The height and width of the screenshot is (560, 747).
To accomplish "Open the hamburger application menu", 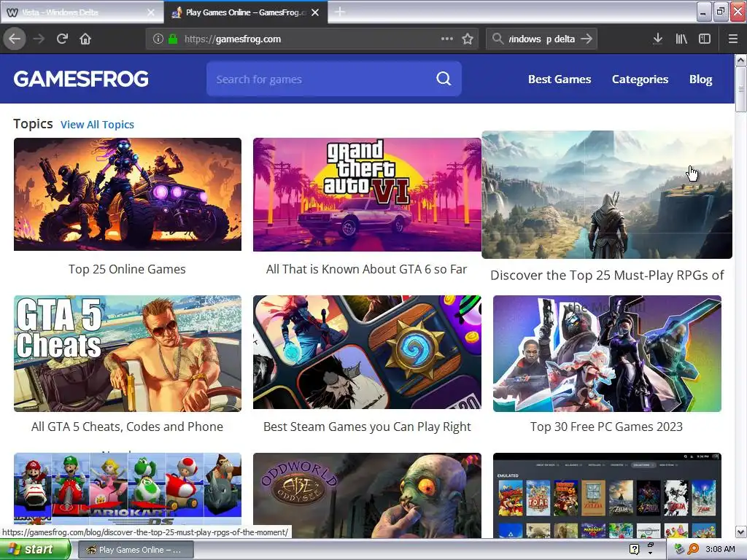I will coord(732,39).
